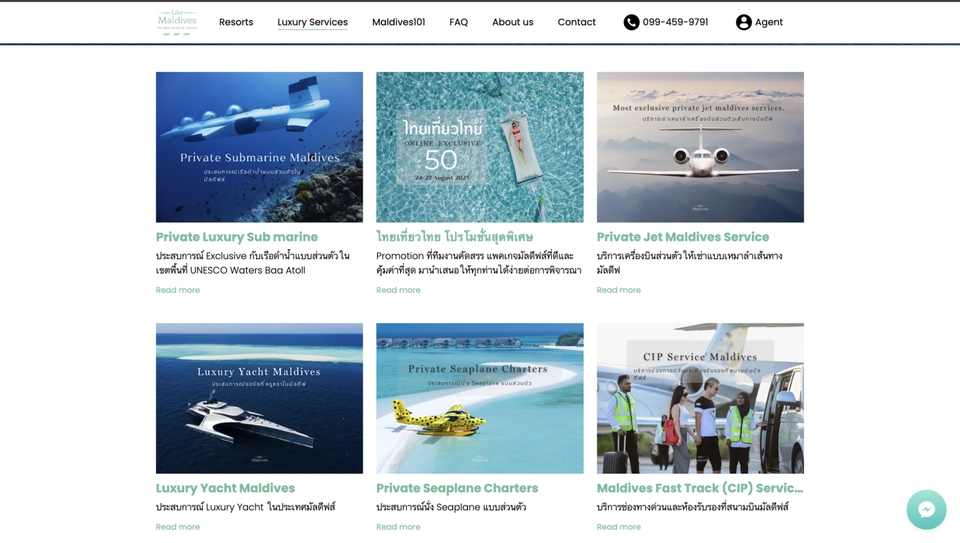Go to the Maldives101 page
The width and height of the screenshot is (960, 543).
click(x=399, y=22)
